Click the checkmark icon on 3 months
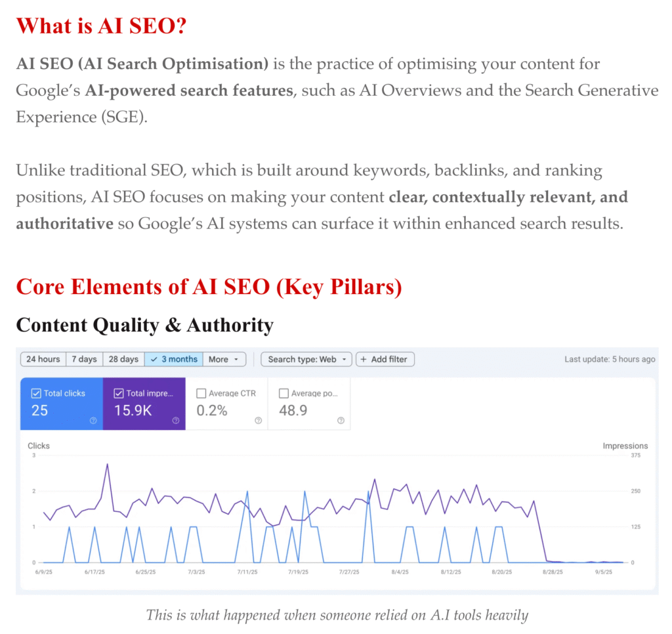Viewport: 672px width, 634px height. click(154, 360)
